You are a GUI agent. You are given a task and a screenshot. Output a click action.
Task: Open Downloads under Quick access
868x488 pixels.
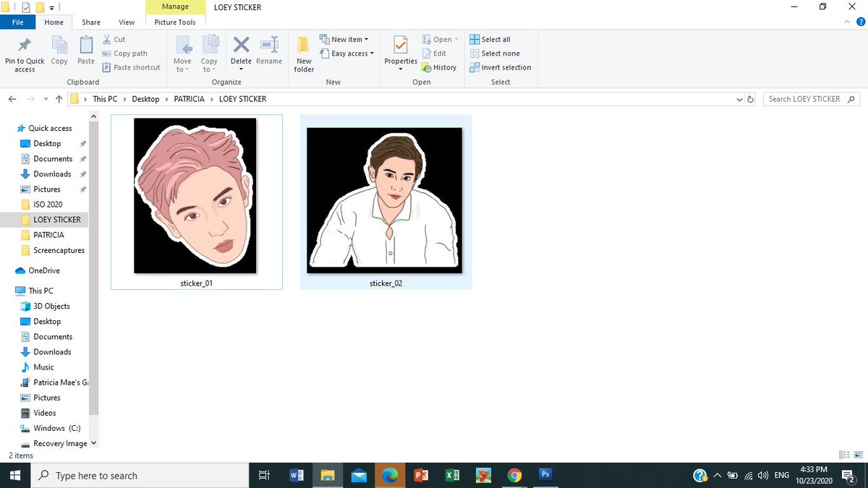pyautogui.click(x=52, y=174)
